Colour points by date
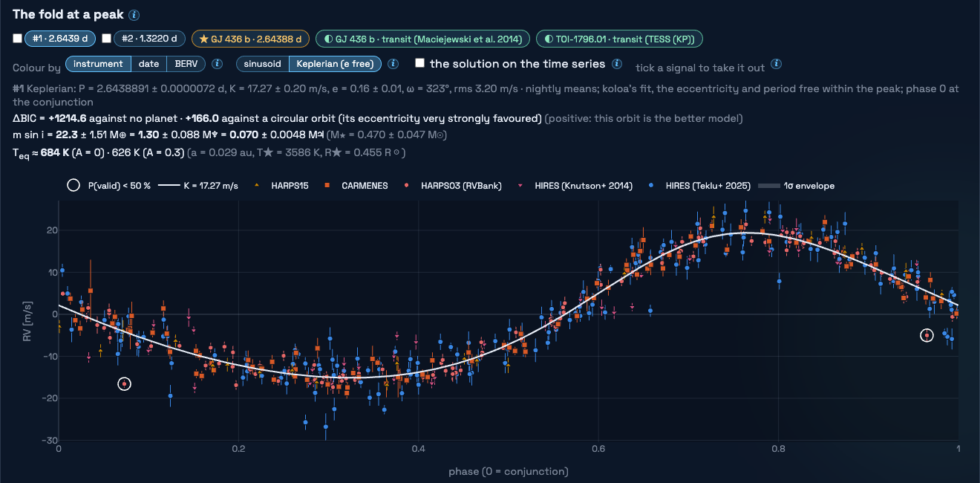 (148, 64)
